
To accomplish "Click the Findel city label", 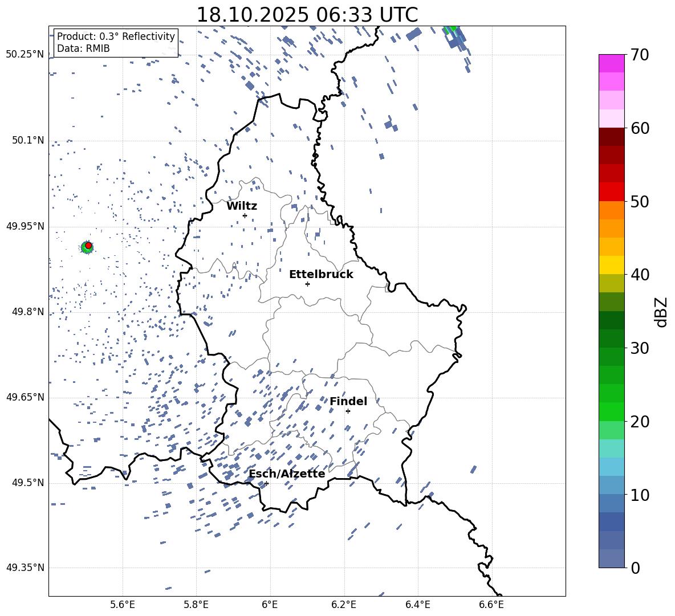I will coord(348,401).
